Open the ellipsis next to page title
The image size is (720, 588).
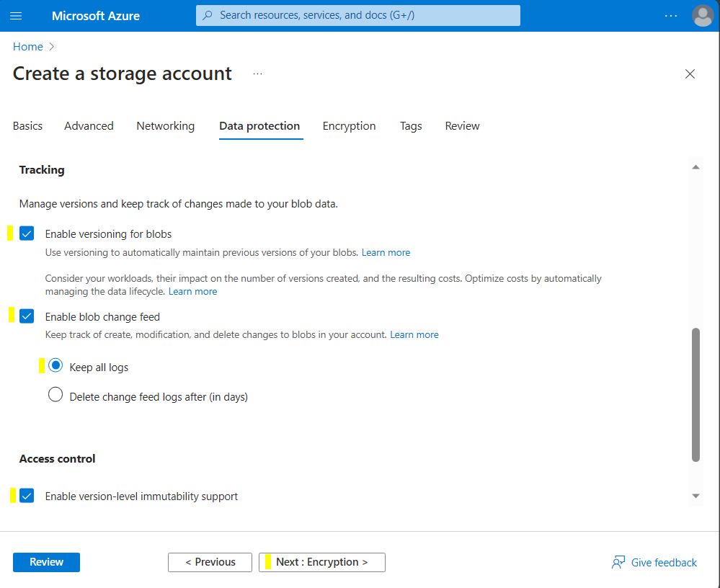coord(257,73)
